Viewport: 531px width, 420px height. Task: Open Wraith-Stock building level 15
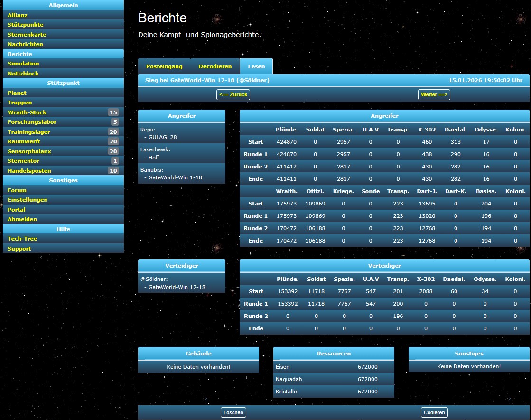[x=27, y=112]
